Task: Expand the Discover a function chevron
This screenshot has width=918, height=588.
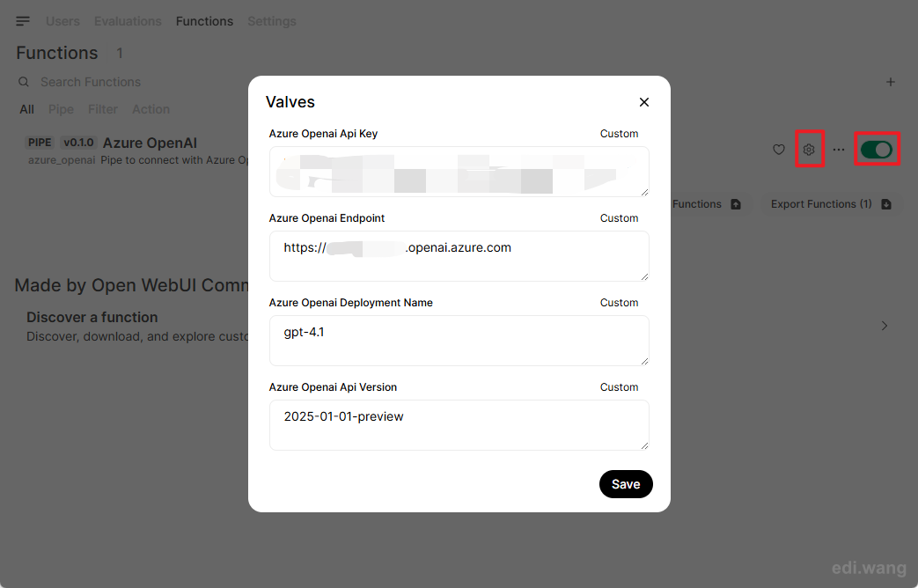Action: click(885, 326)
